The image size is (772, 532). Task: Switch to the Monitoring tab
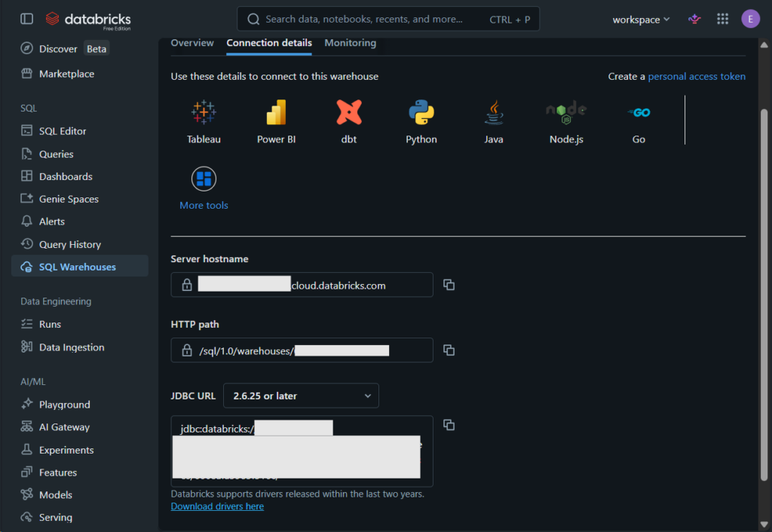(x=350, y=43)
